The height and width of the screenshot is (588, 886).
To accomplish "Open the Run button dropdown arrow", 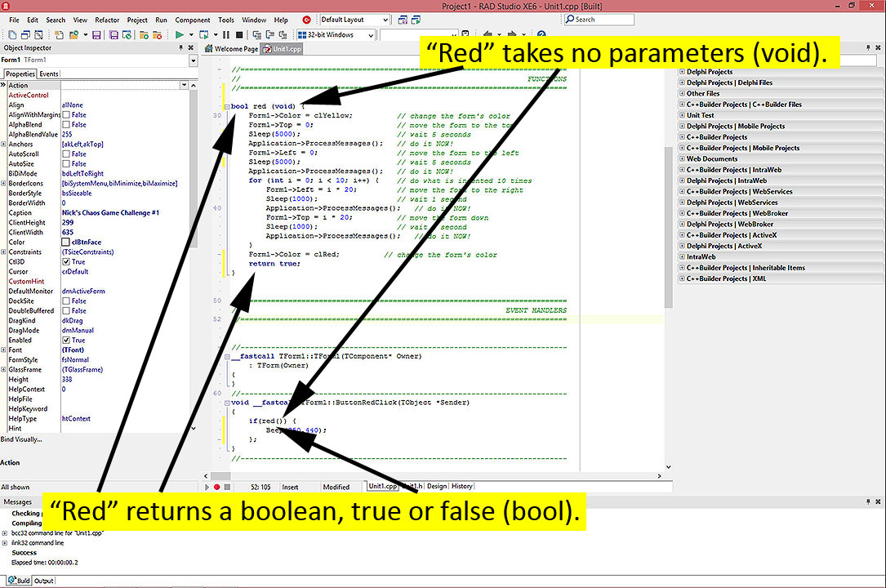I will click(x=191, y=35).
